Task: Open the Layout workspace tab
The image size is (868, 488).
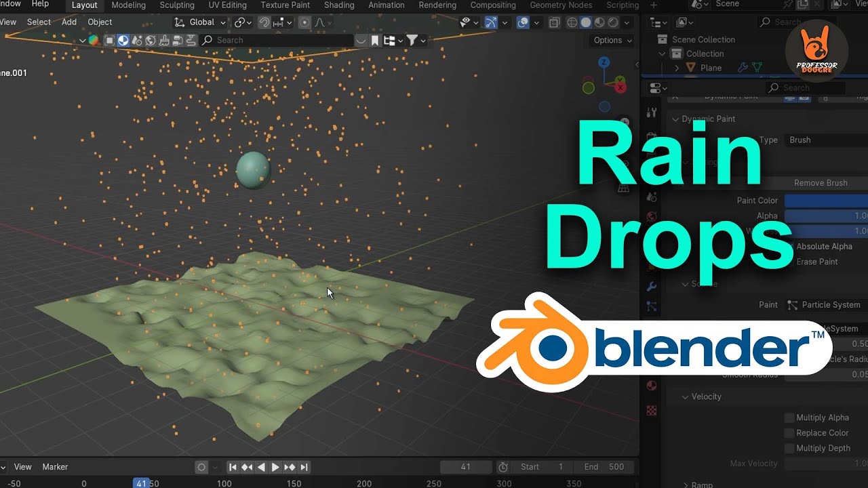Action: [85, 5]
